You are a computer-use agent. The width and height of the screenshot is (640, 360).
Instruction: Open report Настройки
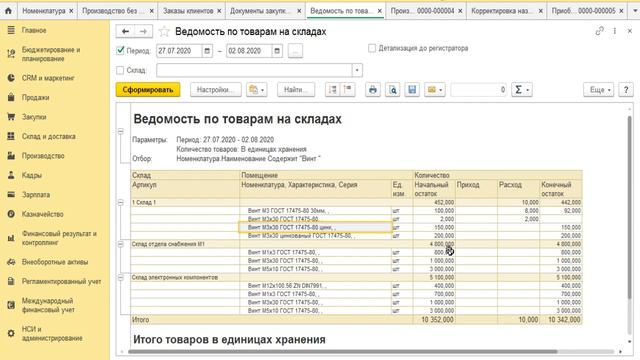click(x=216, y=90)
